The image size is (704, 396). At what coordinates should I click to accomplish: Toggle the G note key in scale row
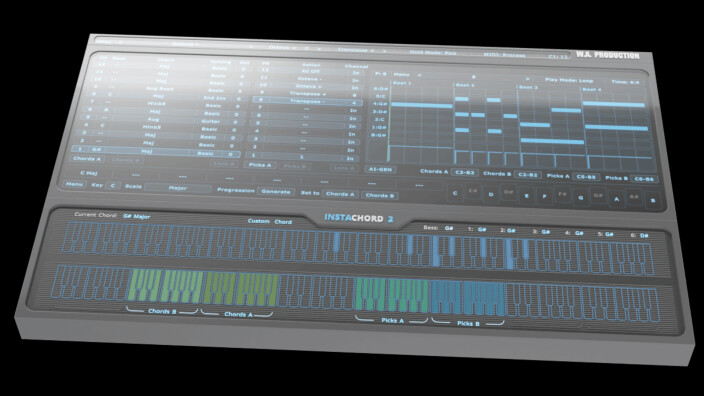click(581, 198)
